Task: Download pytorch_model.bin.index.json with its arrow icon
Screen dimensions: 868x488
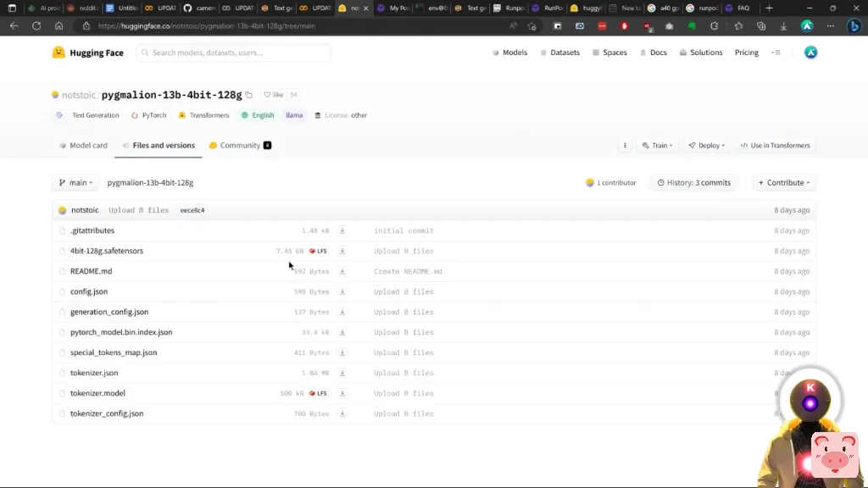Action: click(342, 332)
